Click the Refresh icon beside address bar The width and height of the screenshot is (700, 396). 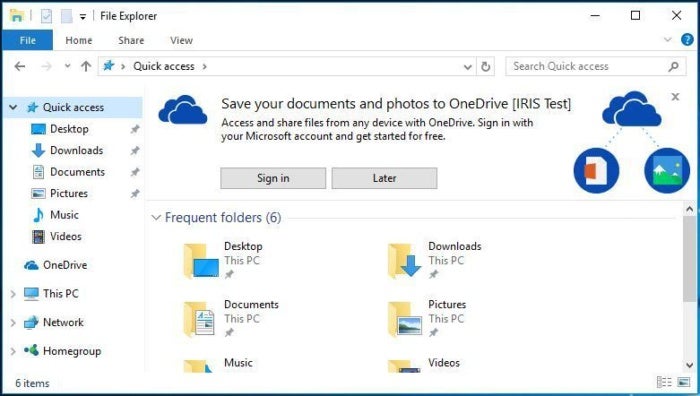(485, 67)
